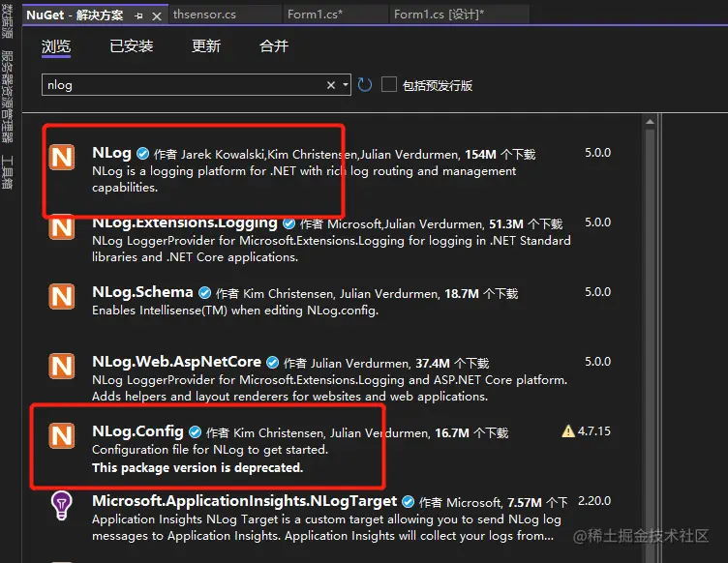728x563 pixels.
Task: Click the package list scroll up arrow
Action: [650, 122]
